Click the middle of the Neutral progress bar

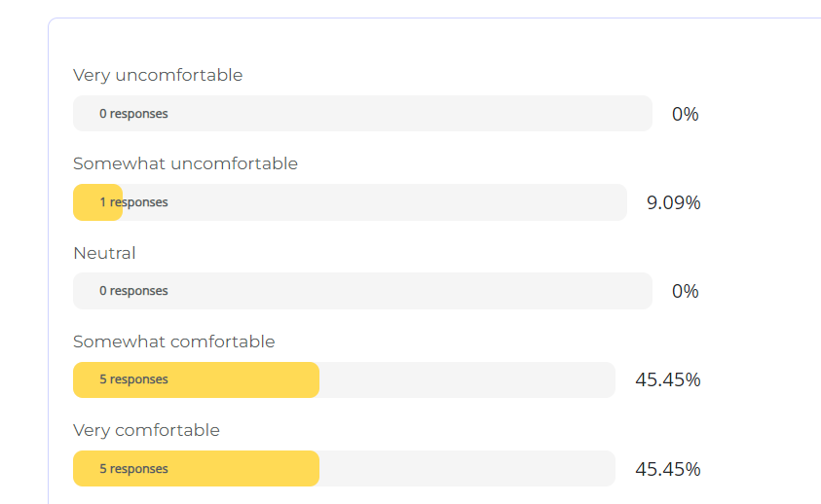point(362,291)
